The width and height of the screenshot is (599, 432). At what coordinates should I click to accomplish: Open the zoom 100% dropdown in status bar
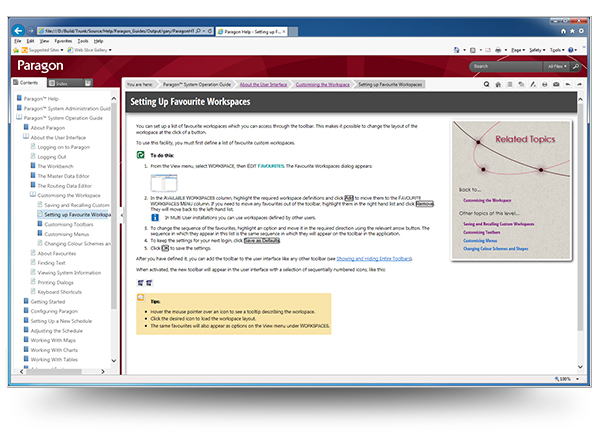[577, 379]
